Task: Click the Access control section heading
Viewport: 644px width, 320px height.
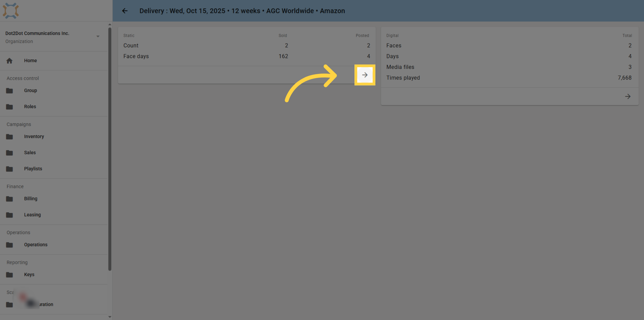Action: pyautogui.click(x=23, y=78)
